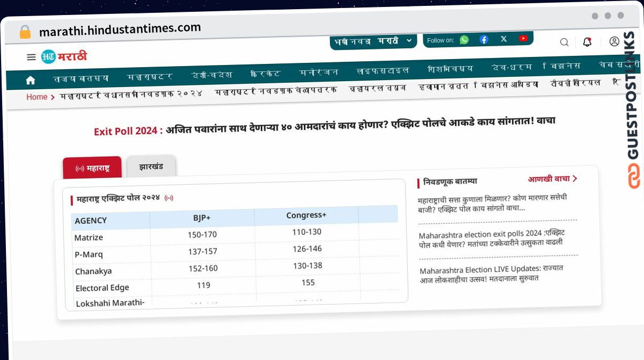Click the 119 value in Electoral Edge row

pyautogui.click(x=203, y=285)
